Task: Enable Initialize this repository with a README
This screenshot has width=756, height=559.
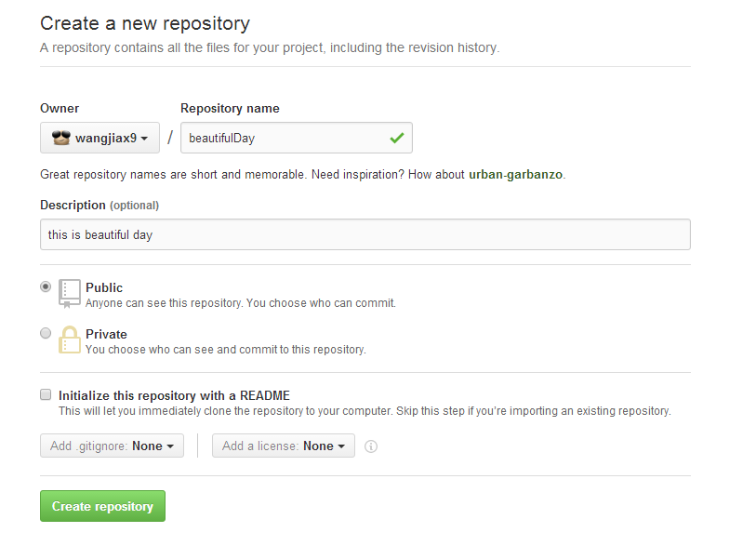Action: [46, 394]
